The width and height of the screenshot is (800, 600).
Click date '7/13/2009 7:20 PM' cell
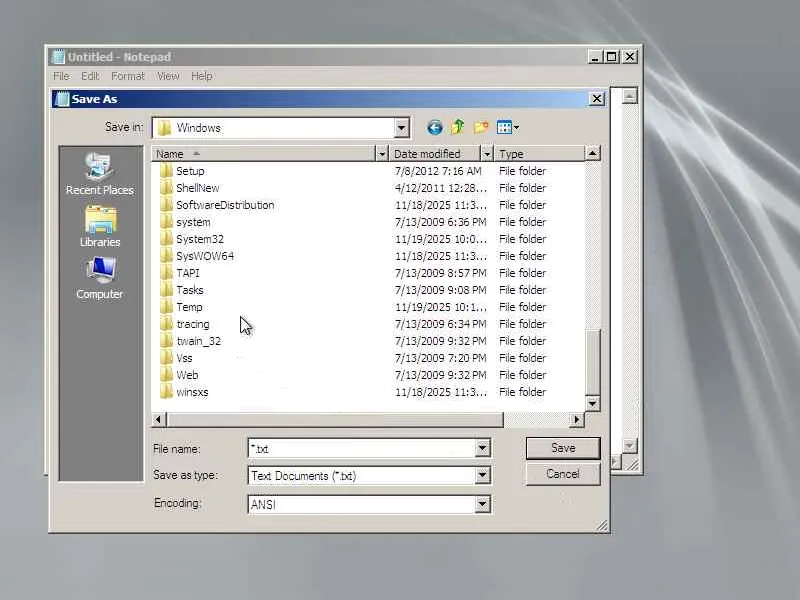click(440, 358)
